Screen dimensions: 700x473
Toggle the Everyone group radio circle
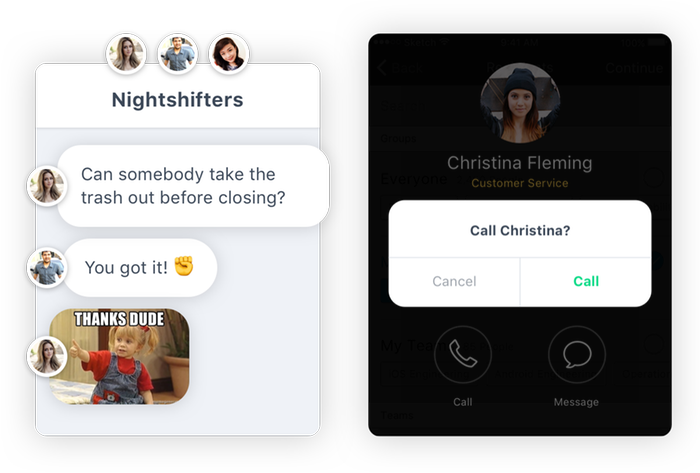654,178
